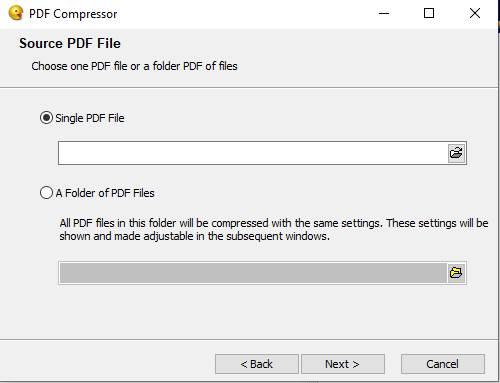Maximize the PDF Compressor window

429,14
